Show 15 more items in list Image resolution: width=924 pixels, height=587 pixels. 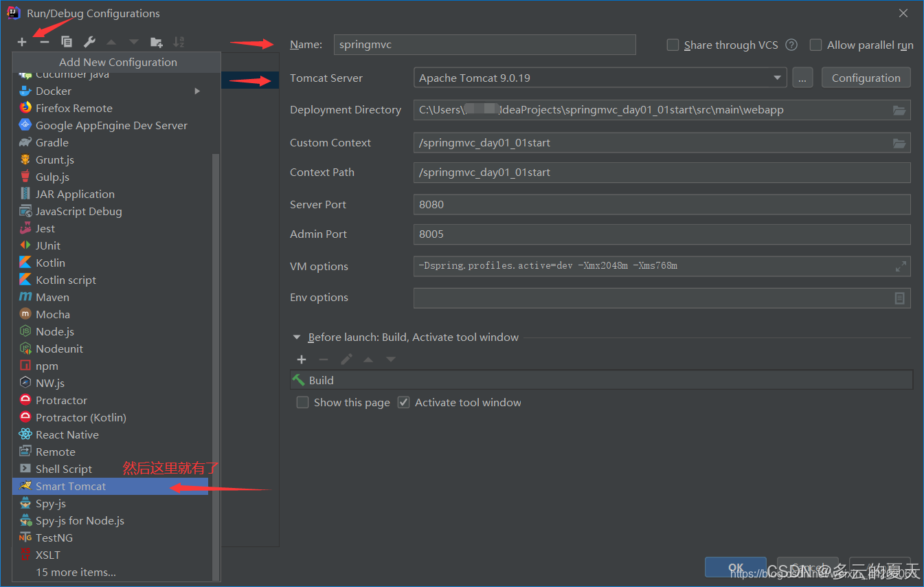click(110, 572)
